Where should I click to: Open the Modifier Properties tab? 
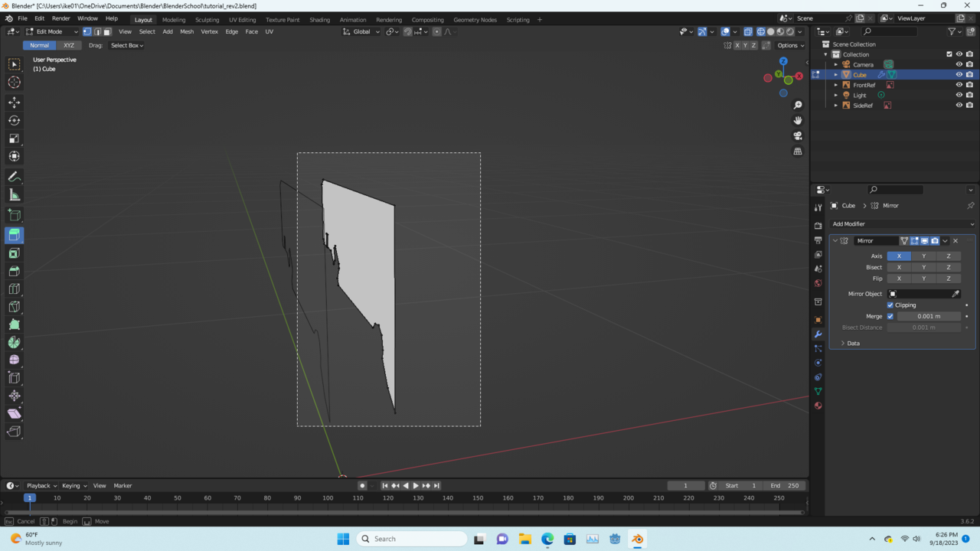click(x=817, y=334)
